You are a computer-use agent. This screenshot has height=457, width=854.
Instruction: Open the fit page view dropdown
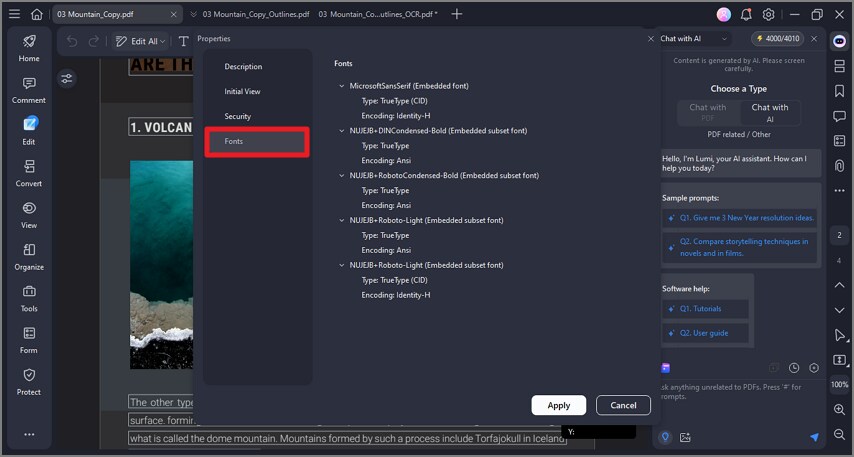coord(839,360)
